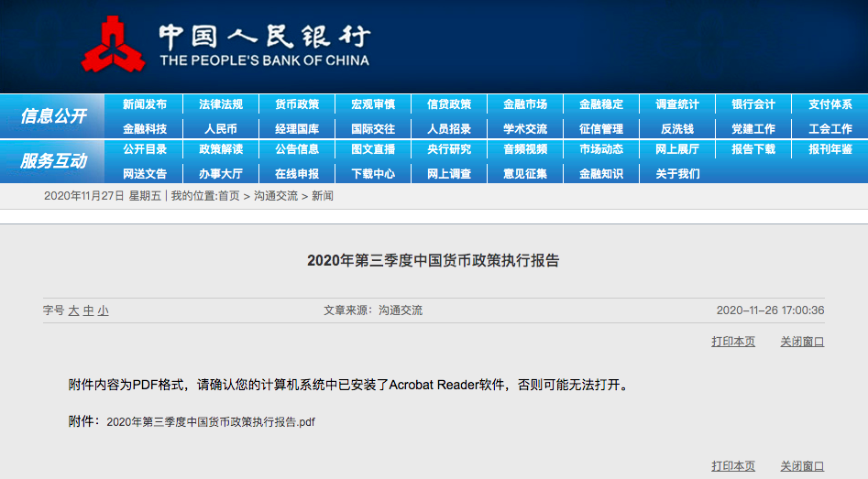Click the bottom 关闭窗口 link
The height and width of the screenshot is (479, 868).
coord(802,466)
